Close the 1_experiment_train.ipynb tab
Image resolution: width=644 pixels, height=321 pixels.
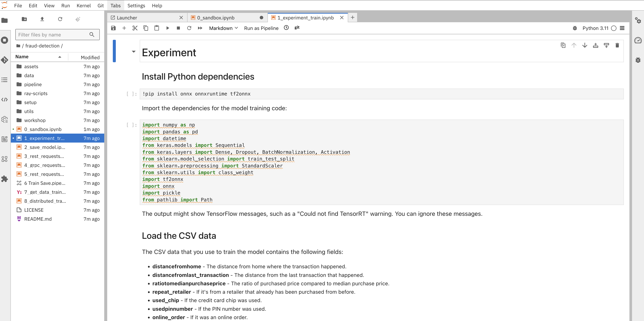[342, 18]
